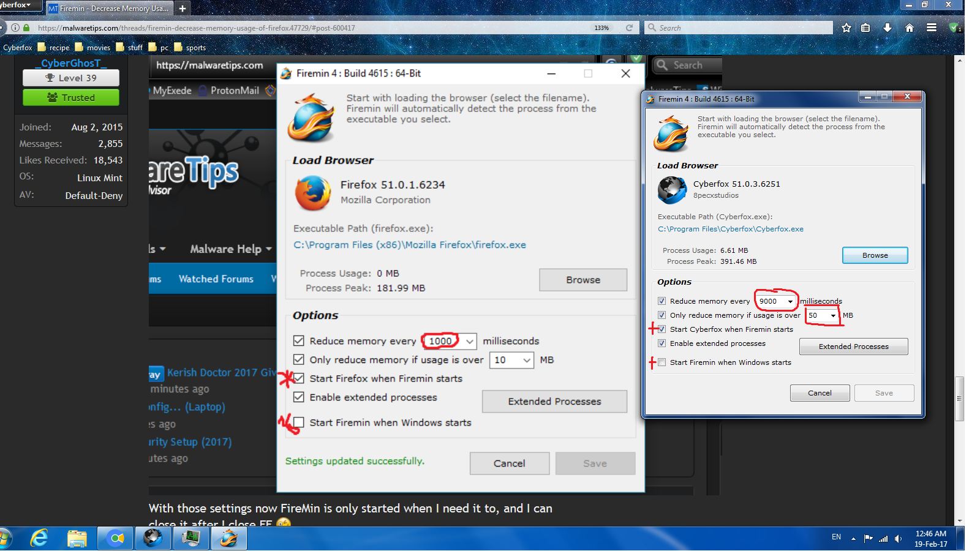
Task: Open the browser hamburger menu
Action: (932, 28)
